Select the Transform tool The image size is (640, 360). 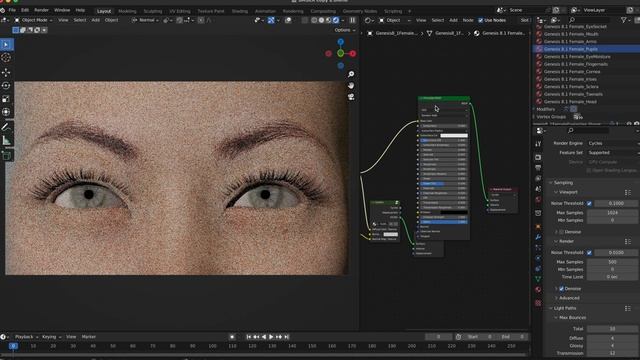(x=6, y=112)
